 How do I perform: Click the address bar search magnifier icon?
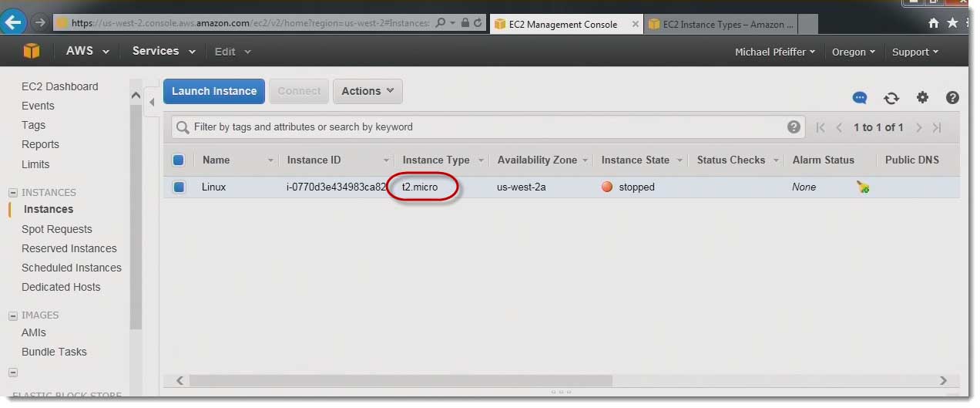(x=441, y=23)
